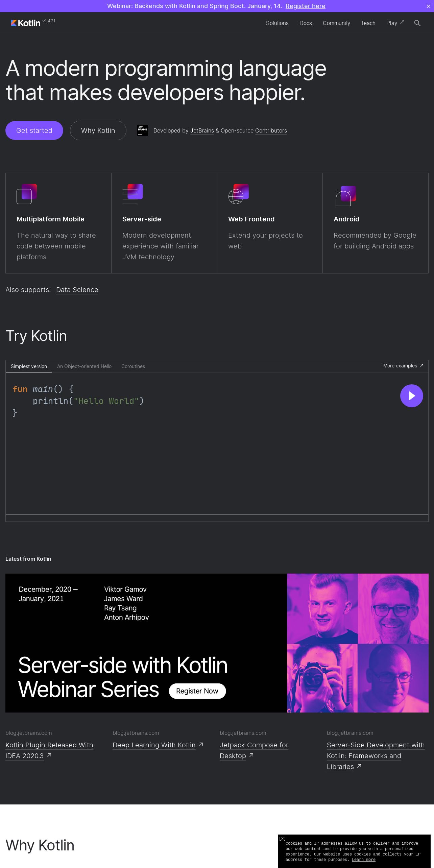Click the Server-side card icon
The image size is (434, 868).
[132, 194]
